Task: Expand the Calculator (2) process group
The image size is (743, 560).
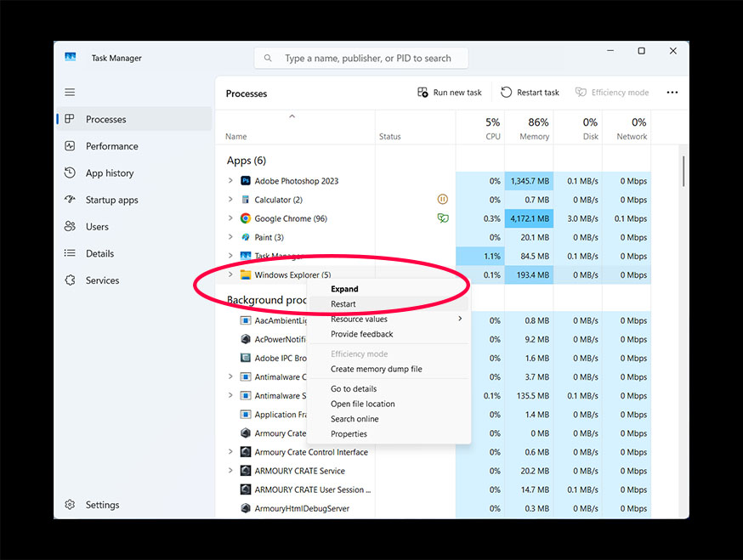Action: [230, 200]
